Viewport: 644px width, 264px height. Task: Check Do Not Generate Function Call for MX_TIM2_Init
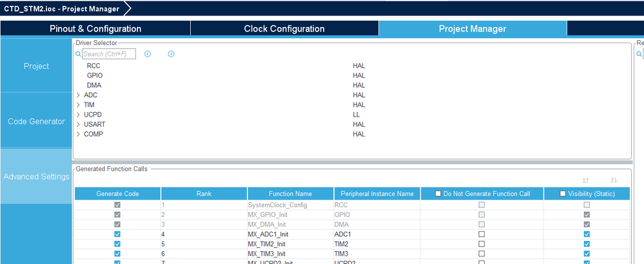[x=482, y=244]
